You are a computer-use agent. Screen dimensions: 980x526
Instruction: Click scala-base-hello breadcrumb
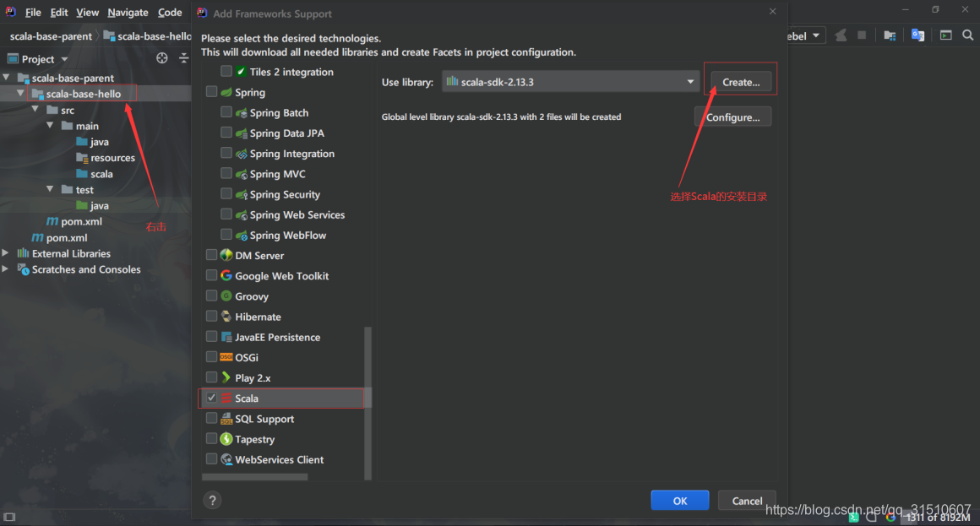148,36
